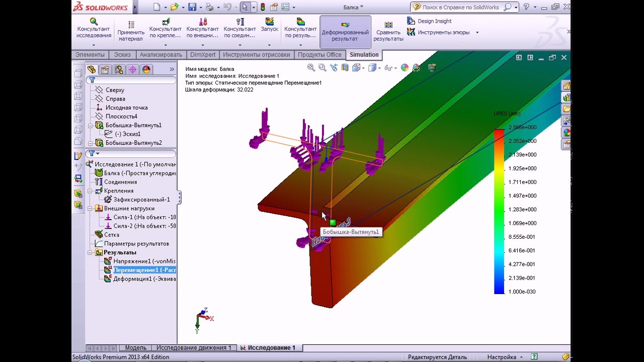Switch to DimXpert tab
The width and height of the screenshot is (644, 362).
[203, 55]
